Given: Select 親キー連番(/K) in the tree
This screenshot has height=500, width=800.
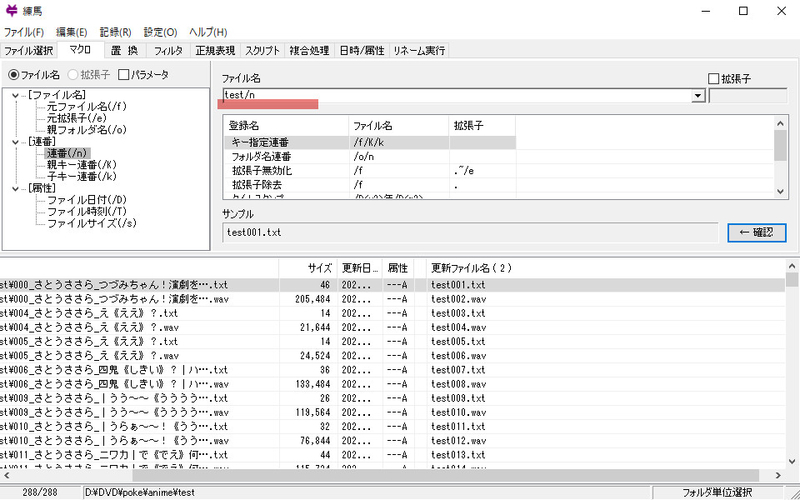Looking at the screenshot, I should coord(82,164).
